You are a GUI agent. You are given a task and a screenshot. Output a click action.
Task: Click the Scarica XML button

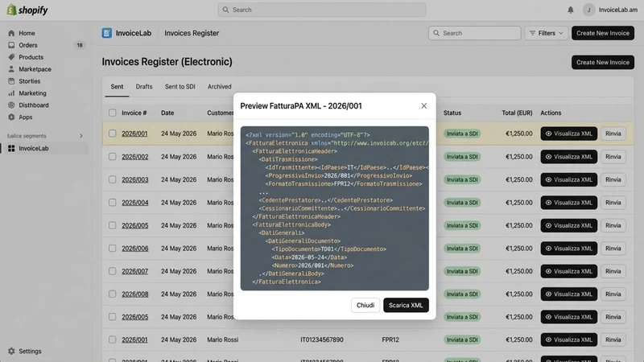406,305
